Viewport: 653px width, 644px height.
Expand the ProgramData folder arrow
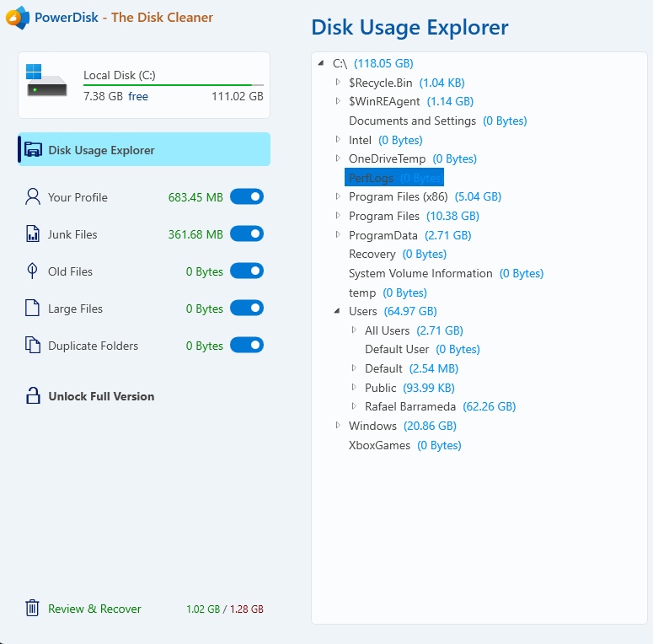click(x=338, y=234)
